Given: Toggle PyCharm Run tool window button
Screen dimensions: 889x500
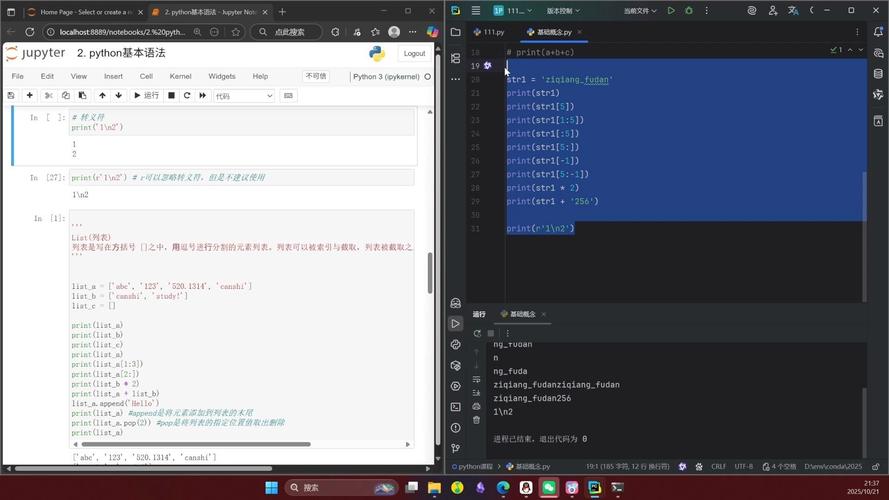Looking at the screenshot, I should pyautogui.click(x=455, y=324).
